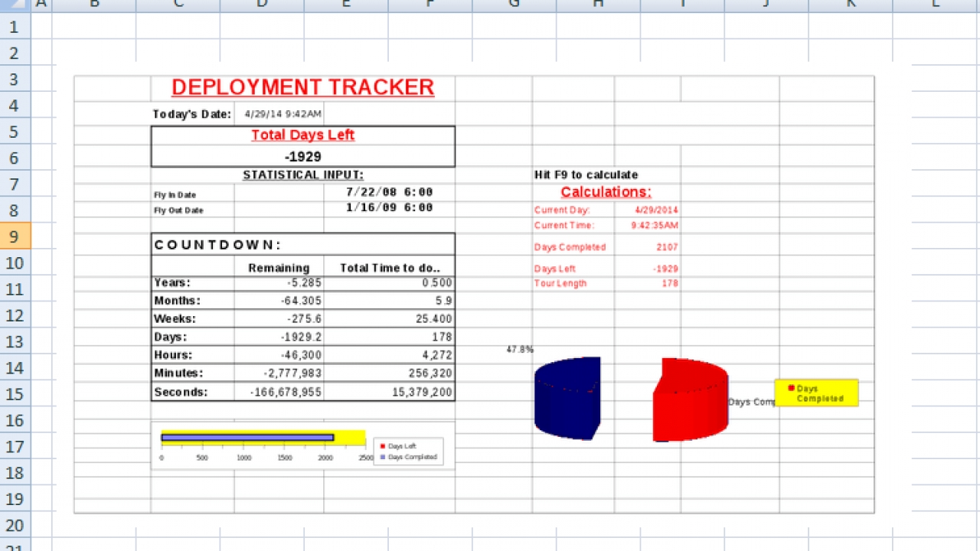
Task: Select row header 5
Action: (x=15, y=132)
